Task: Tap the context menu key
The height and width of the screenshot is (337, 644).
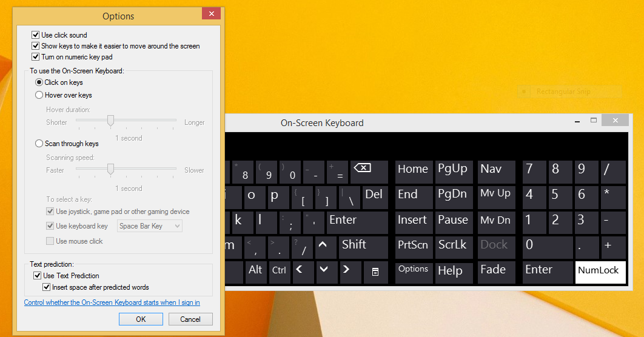Action: [x=376, y=273]
